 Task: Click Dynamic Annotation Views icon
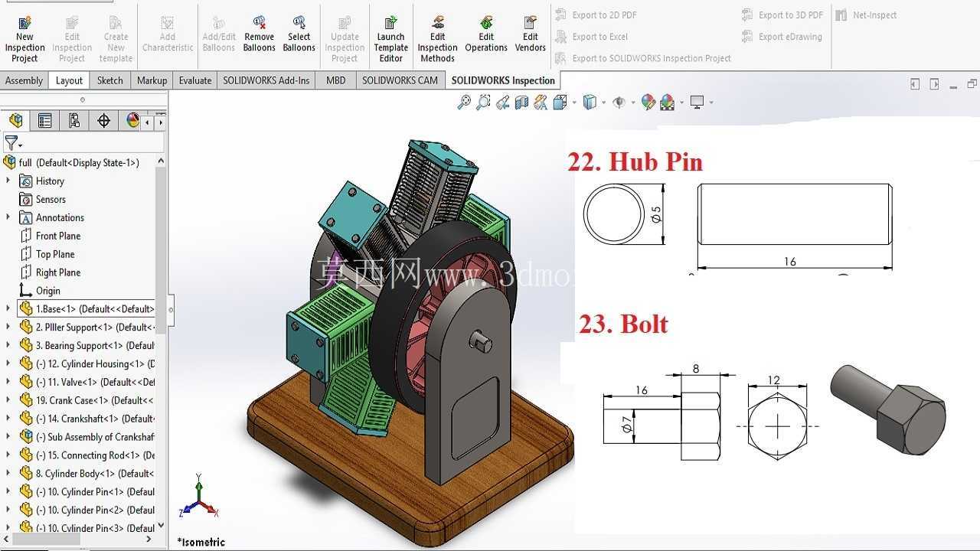[541, 102]
